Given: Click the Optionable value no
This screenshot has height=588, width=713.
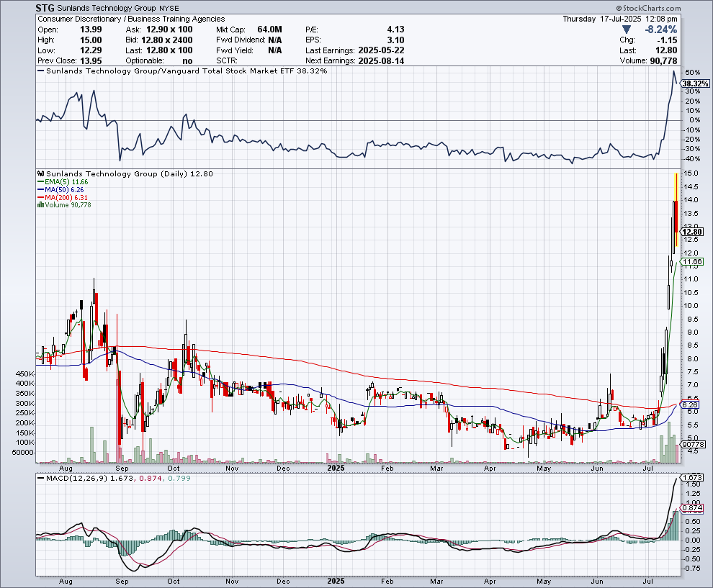Looking at the screenshot, I should click(187, 61).
